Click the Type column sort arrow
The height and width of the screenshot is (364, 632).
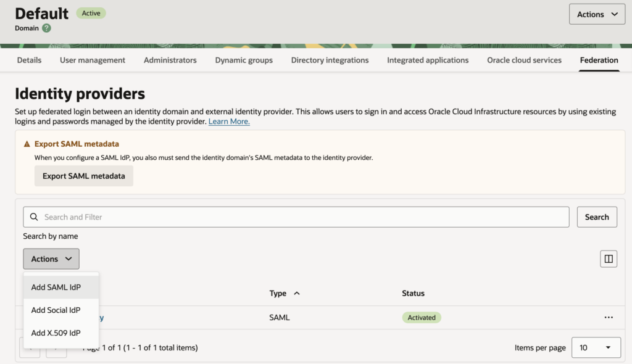(297, 293)
